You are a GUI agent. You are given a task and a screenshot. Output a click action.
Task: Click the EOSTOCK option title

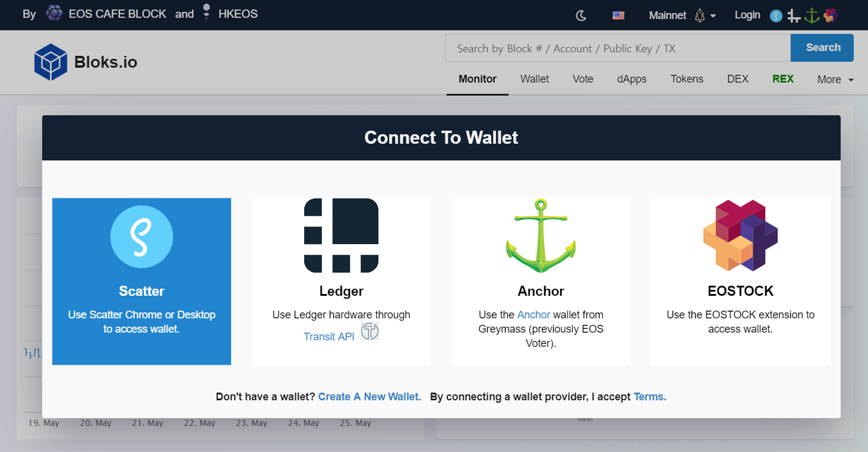click(740, 291)
